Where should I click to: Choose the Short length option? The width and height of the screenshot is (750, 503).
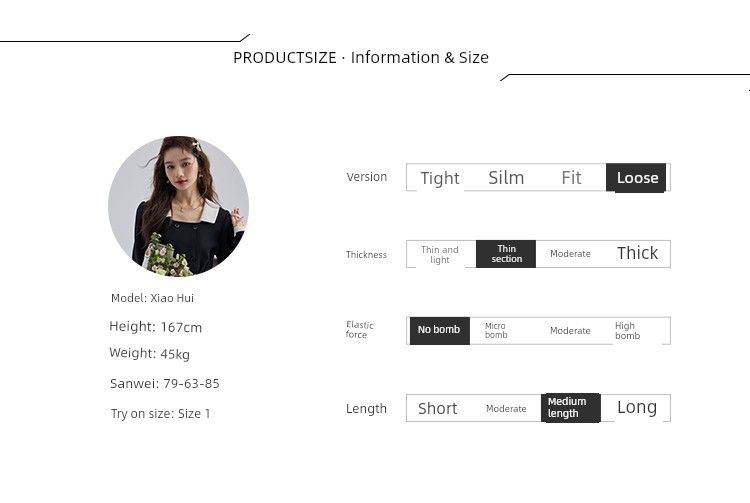coord(438,408)
